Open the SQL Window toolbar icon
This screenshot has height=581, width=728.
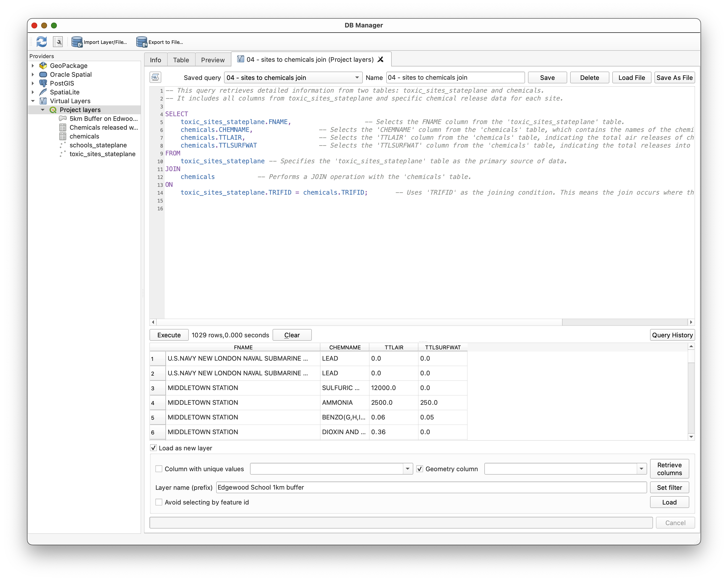tap(58, 42)
